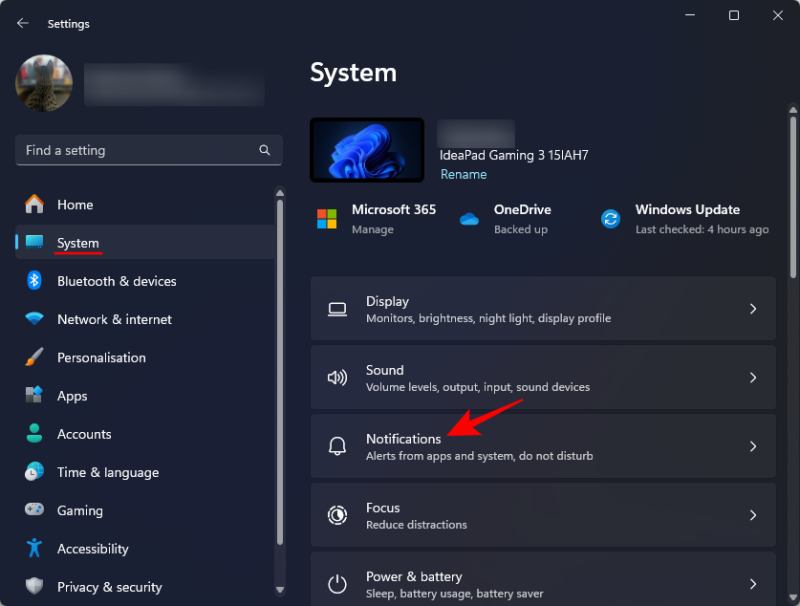Screen dimensions: 800x606
Task: Click the Notifications bell icon
Action: tap(338, 445)
